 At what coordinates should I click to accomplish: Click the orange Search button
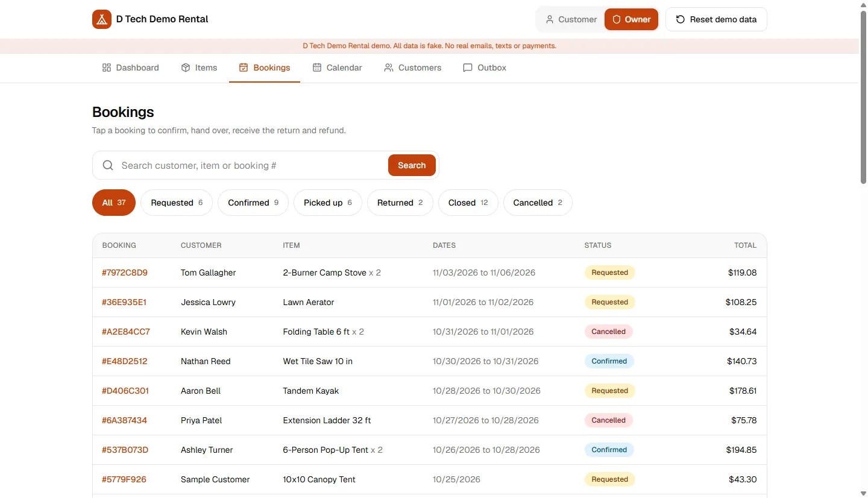pos(412,165)
